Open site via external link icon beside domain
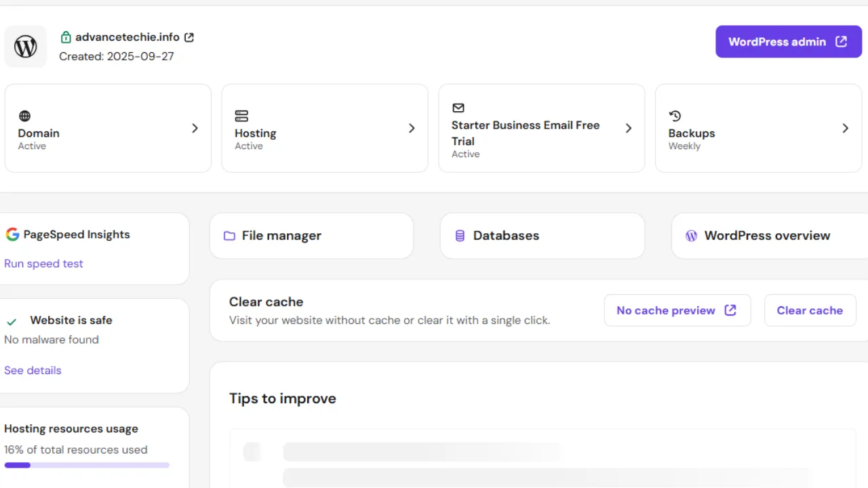Screen dimensions: 868x488 pyautogui.click(x=189, y=37)
